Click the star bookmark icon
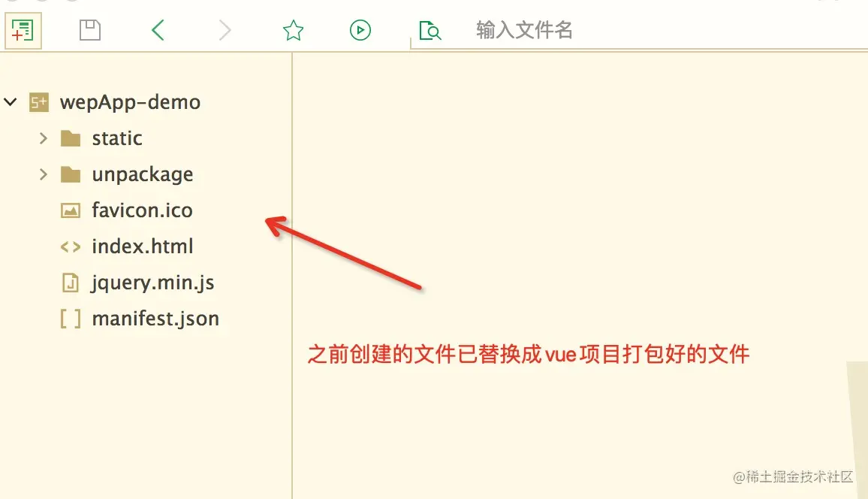The height and width of the screenshot is (499, 868). coord(293,30)
